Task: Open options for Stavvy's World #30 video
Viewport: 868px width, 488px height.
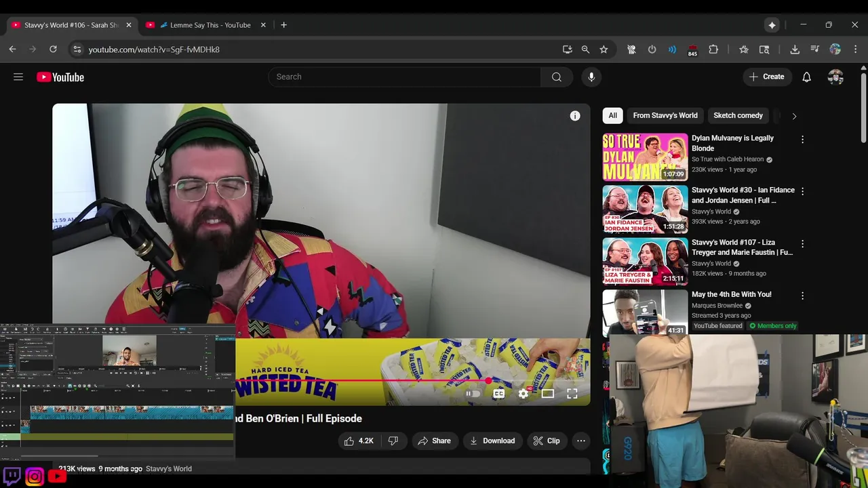Action: pyautogui.click(x=802, y=192)
